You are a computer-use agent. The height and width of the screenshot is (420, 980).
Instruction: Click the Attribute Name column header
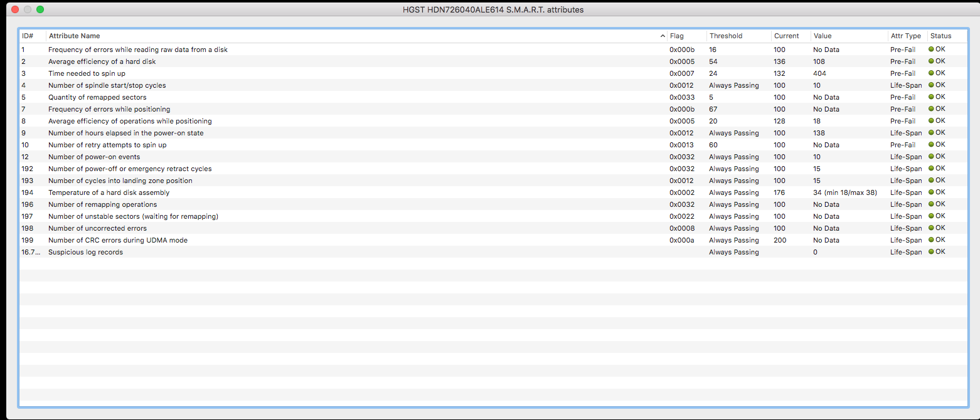[356, 36]
